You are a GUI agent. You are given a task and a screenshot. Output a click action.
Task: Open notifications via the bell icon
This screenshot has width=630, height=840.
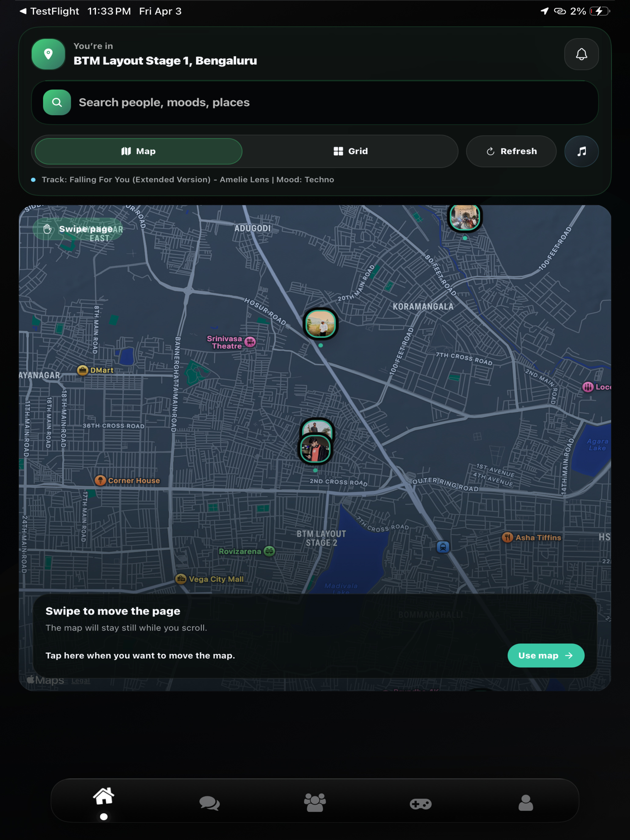click(581, 54)
